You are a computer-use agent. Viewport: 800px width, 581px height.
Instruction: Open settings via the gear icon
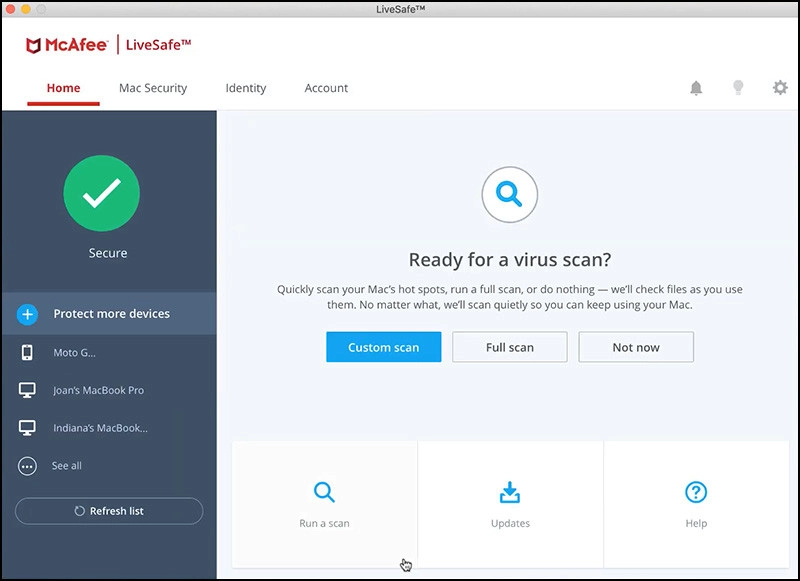pyautogui.click(x=780, y=88)
